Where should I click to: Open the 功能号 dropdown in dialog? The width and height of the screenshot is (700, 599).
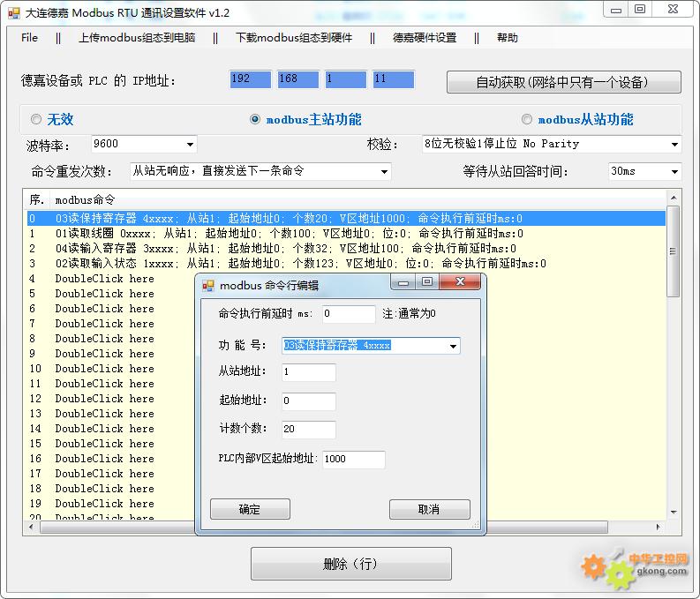click(453, 346)
